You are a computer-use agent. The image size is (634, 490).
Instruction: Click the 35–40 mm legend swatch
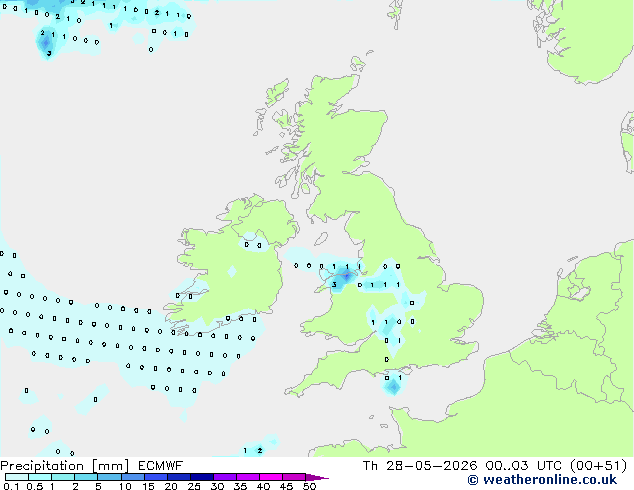248,477
